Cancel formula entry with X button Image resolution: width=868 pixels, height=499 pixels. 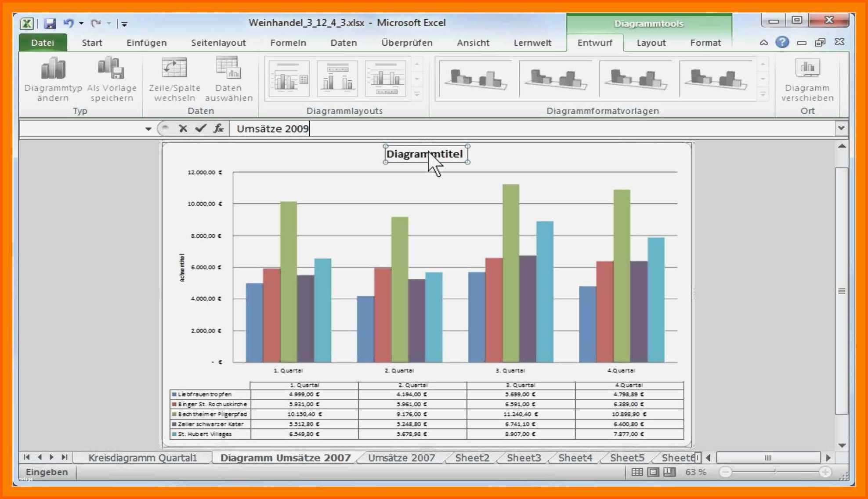[183, 128]
